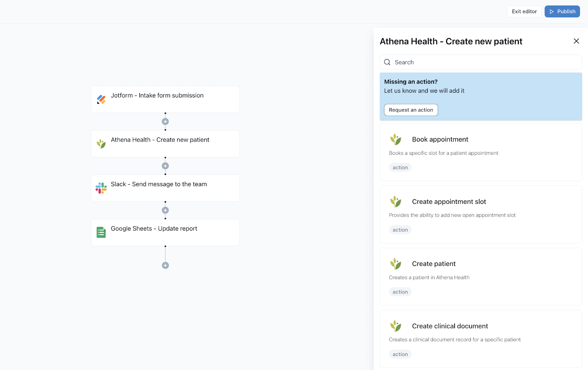Open the Athena Health Create new patient step
588x370 pixels.
(x=165, y=144)
